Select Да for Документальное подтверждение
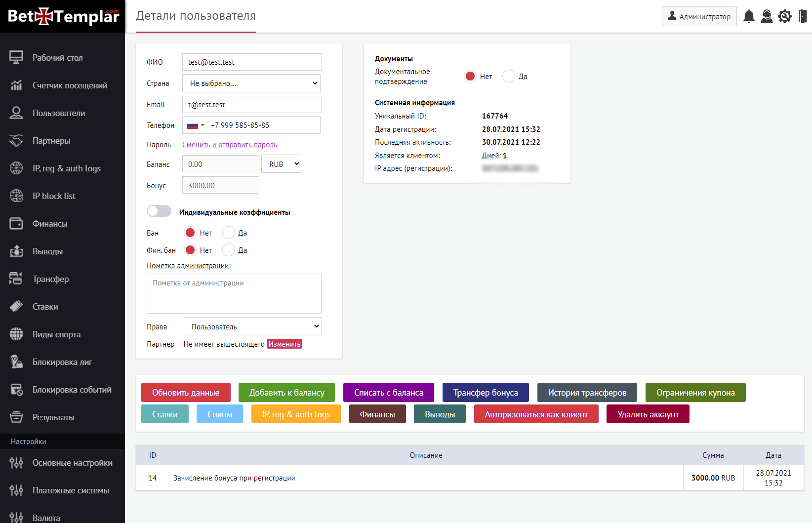 [509, 77]
